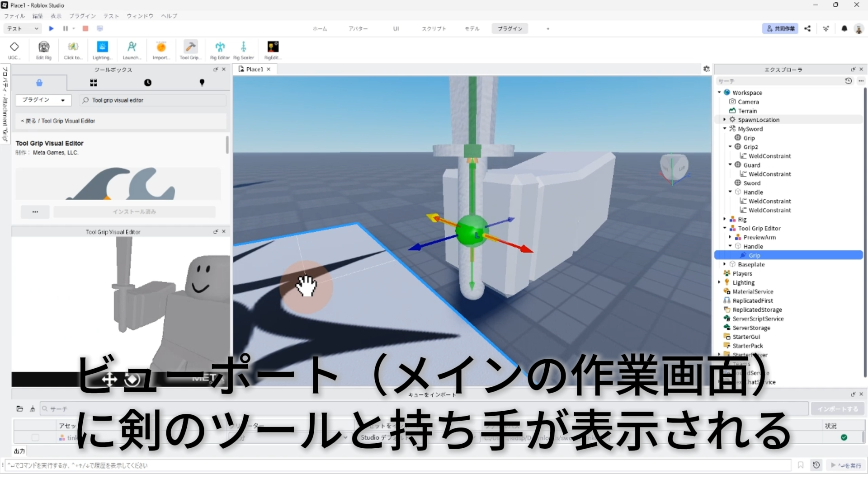Click the 共同作業 collaborate button
868x488 pixels.
pyautogui.click(x=780, y=28)
